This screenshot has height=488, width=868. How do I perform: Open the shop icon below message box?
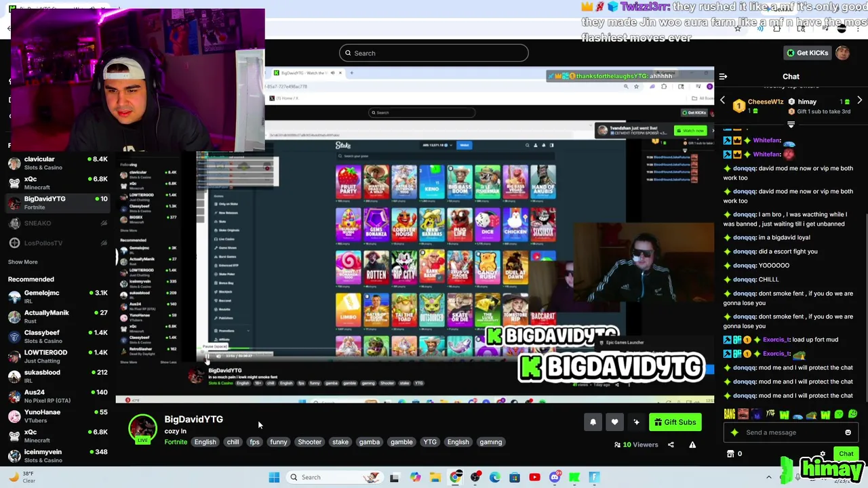click(x=730, y=454)
